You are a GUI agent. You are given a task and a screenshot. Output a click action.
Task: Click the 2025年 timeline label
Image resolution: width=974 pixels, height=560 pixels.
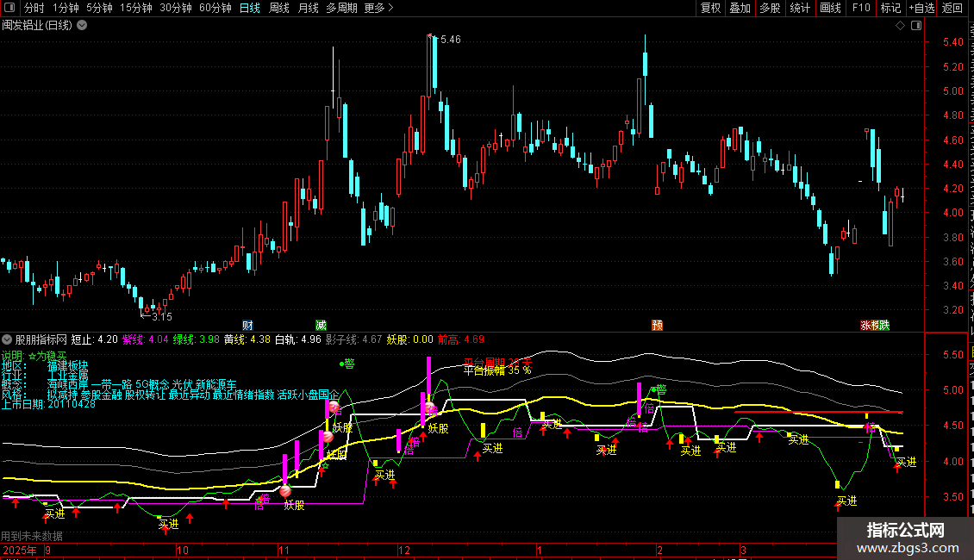coord(20,550)
